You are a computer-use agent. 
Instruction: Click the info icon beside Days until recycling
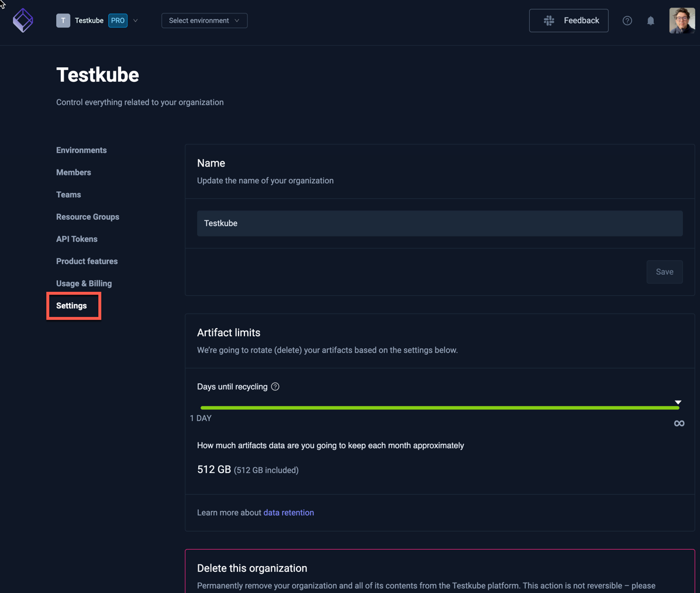(x=275, y=387)
